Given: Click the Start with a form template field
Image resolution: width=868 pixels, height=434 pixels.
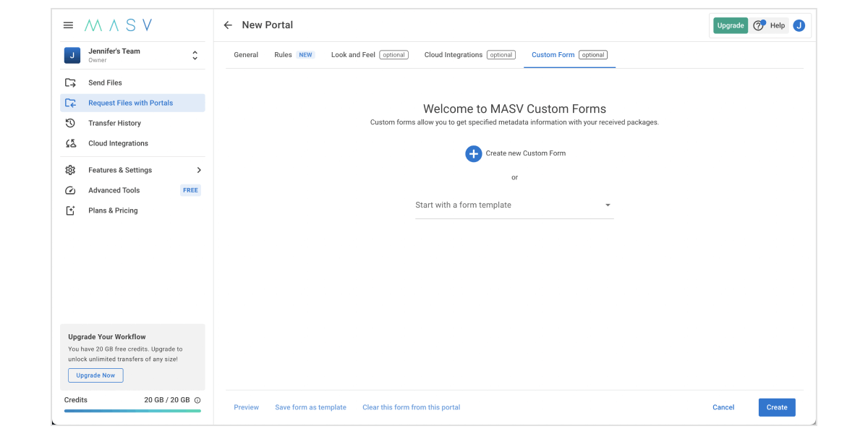Looking at the screenshot, I should (x=514, y=205).
